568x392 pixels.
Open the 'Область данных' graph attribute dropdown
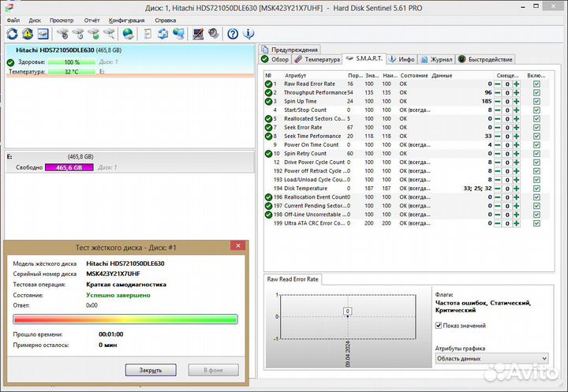click(491, 358)
